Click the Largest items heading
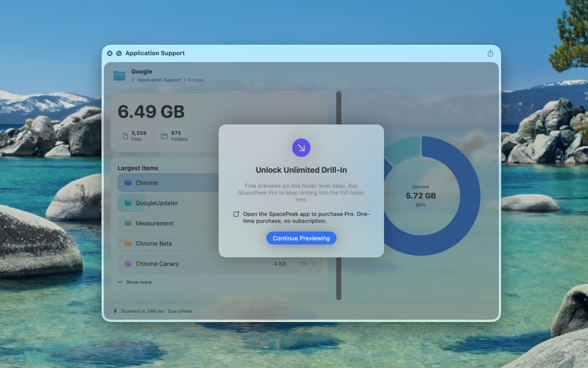 point(138,168)
